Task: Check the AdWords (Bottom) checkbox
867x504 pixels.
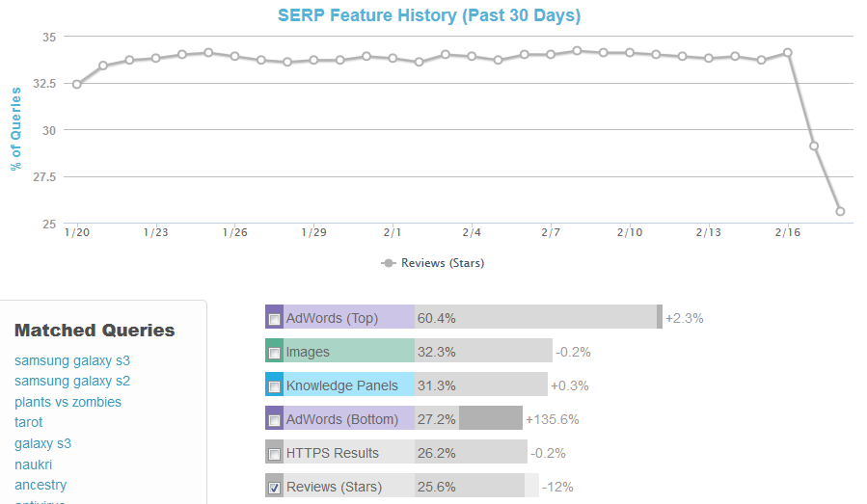Action: (x=275, y=421)
